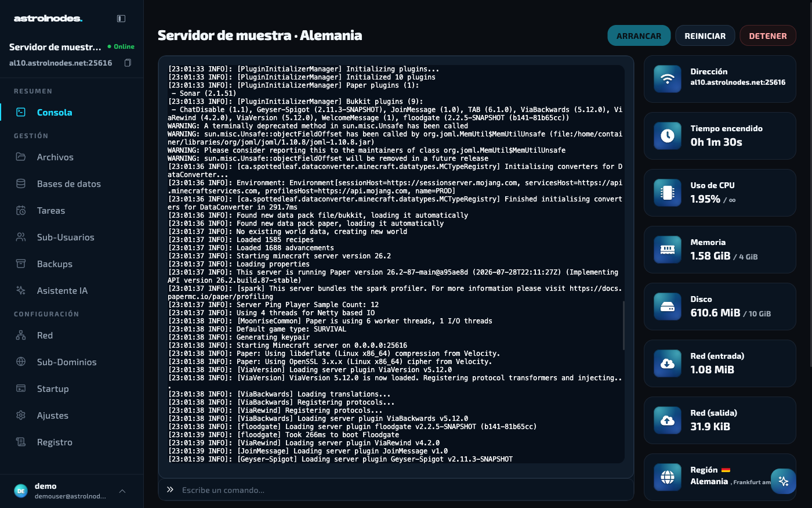This screenshot has height=508, width=812.
Task: Open the floating AI assistant button
Action: pyautogui.click(x=784, y=481)
